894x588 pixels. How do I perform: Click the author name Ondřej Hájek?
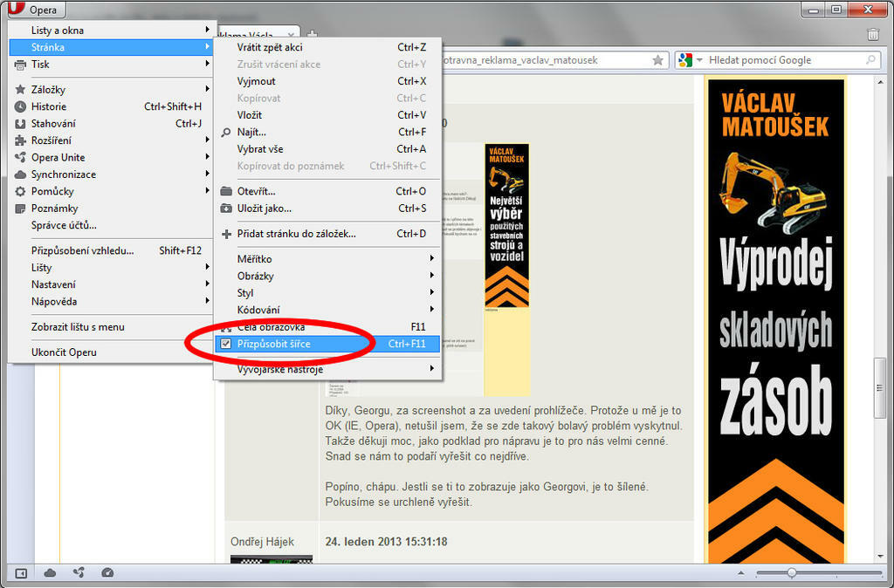(x=262, y=541)
